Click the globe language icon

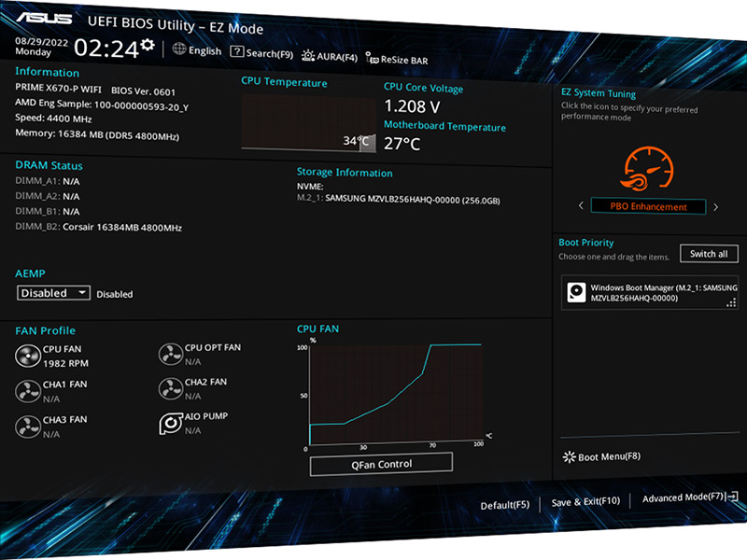(x=179, y=49)
